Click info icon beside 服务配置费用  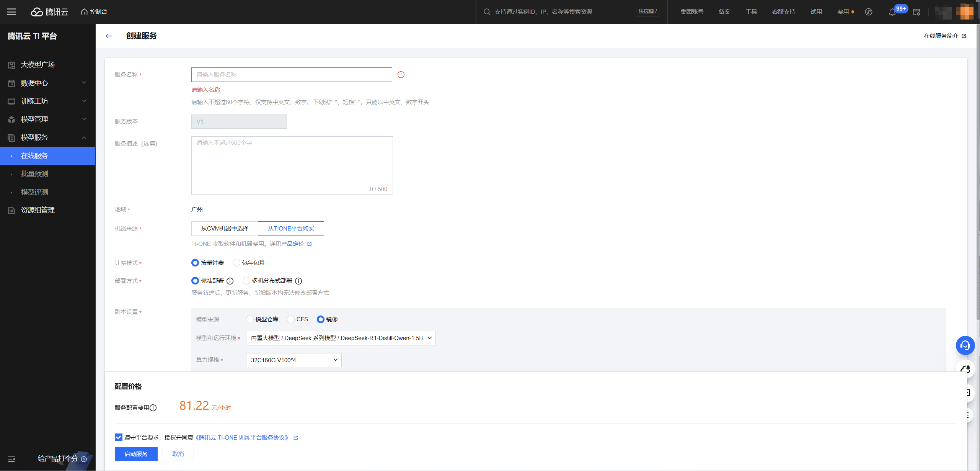pyautogui.click(x=153, y=408)
